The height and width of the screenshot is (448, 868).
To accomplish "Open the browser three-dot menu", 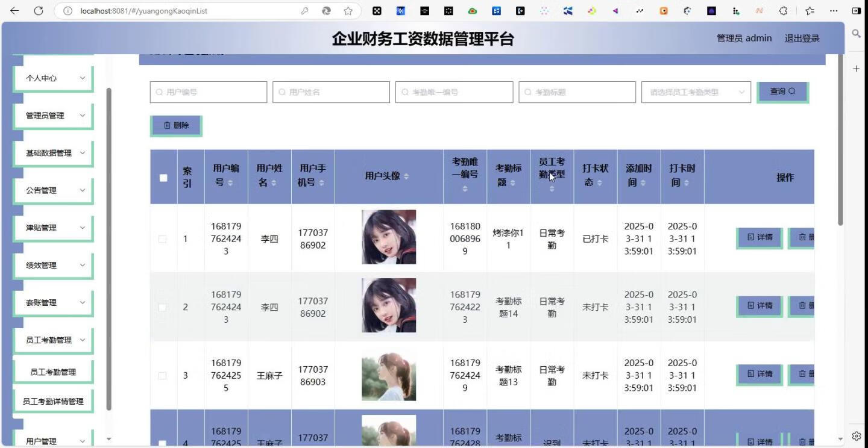I will coord(834,11).
